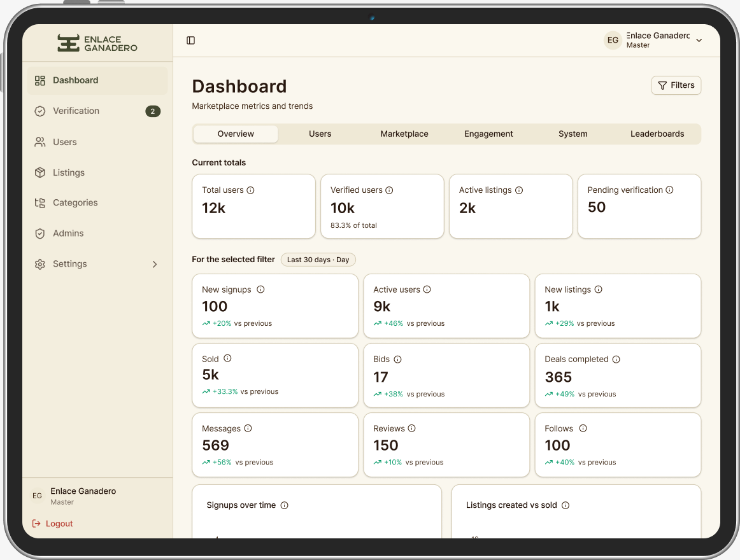Click the Logout link
This screenshot has width=740, height=560.
pyautogui.click(x=52, y=524)
